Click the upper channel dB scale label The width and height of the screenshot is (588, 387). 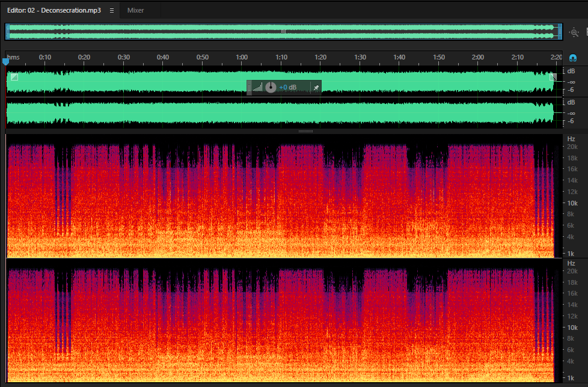pyautogui.click(x=571, y=71)
